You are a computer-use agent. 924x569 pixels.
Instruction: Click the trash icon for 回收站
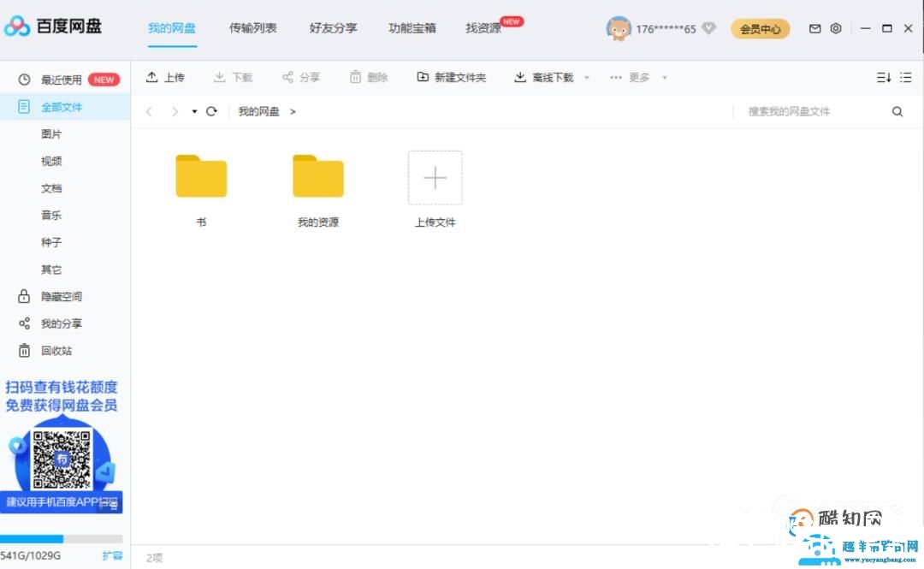[x=24, y=351]
